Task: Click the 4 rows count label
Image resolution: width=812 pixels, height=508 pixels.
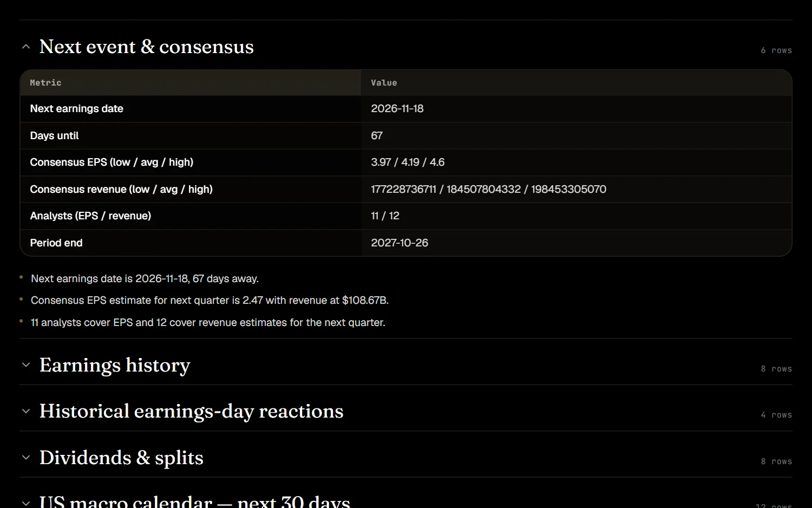Action: tap(776, 415)
